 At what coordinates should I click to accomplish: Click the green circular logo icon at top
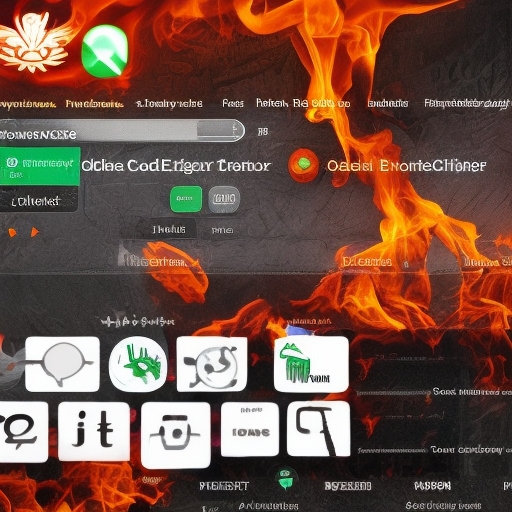point(105,51)
